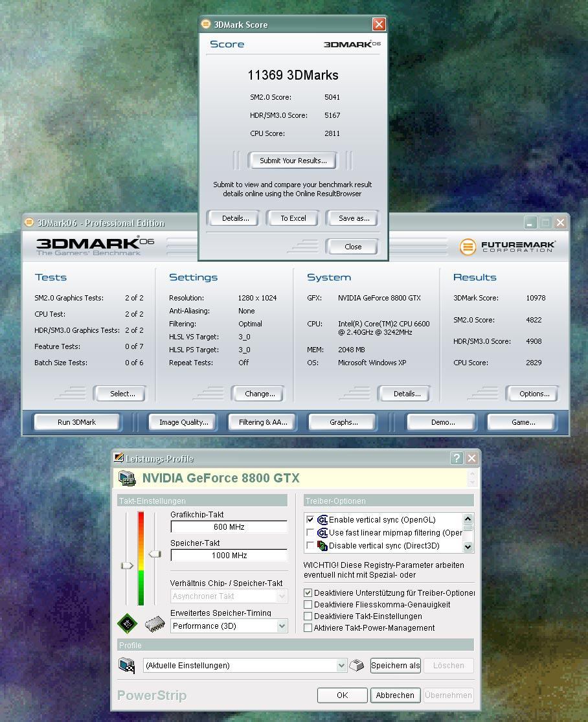This screenshot has width=588, height=722.
Task: Click the 3DMark Score 10978 result value
Action: (536, 298)
